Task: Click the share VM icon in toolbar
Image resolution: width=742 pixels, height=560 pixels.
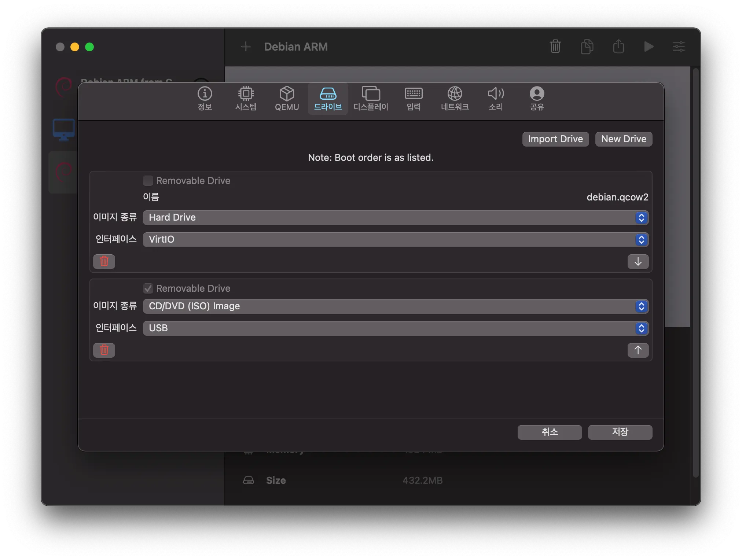Action: pos(618,47)
